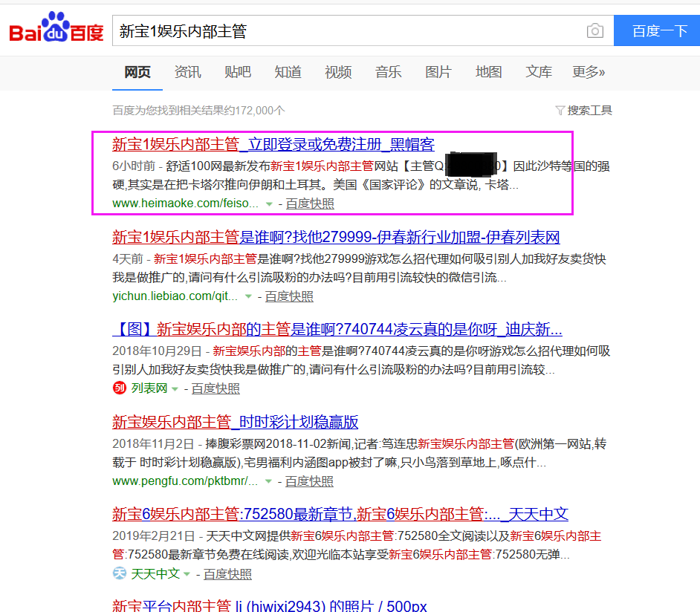Click the 天天中文 site icon
The width and height of the screenshot is (700, 612).
pyautogui.click(x=119, y=573)
